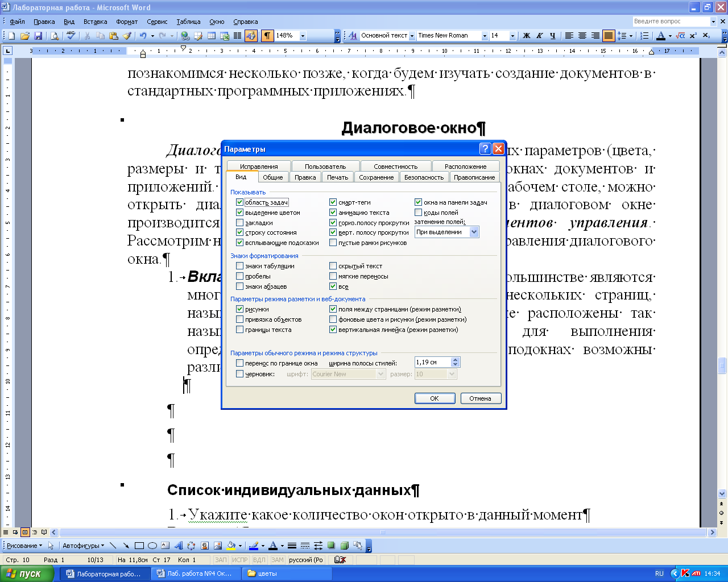The height and width of the screenshot is (582, 728).
Task: Apply bold with the Ж button
Action: pos(527,36)
